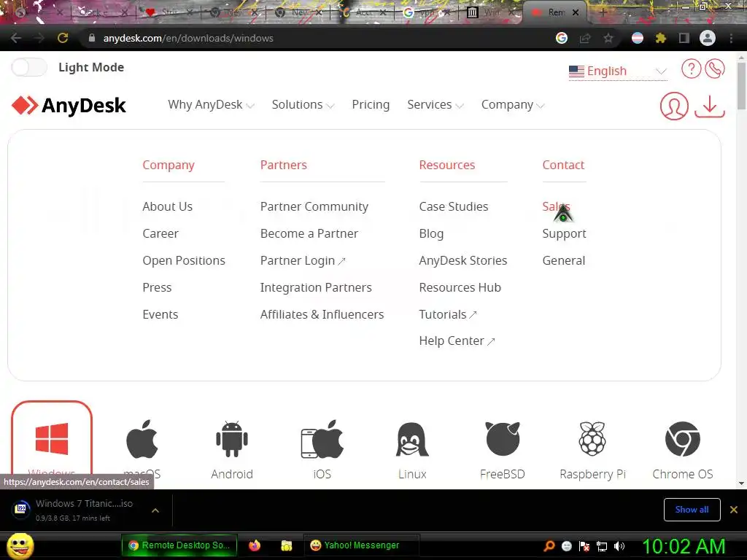The width and height of the screenshot is (747, 560).
Task: Close the downloads bar
Action: pos(734,510)
